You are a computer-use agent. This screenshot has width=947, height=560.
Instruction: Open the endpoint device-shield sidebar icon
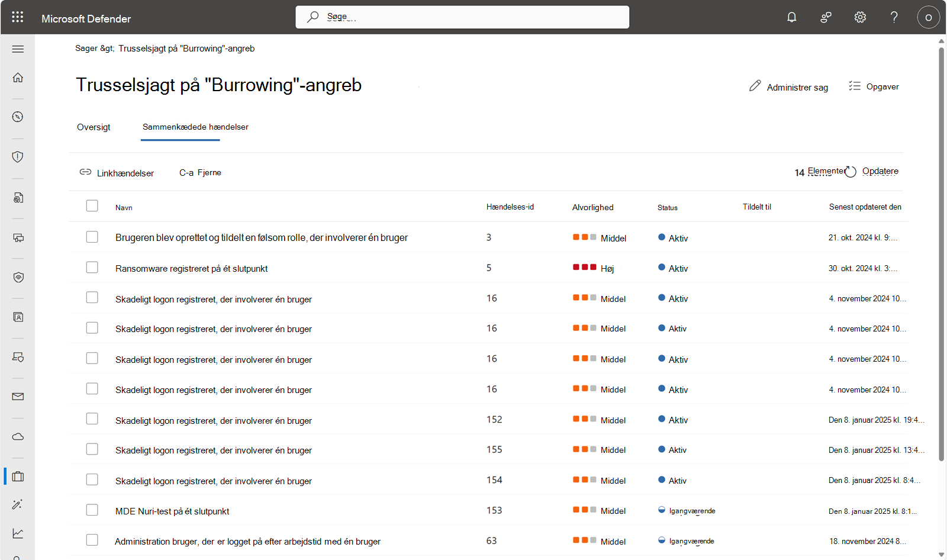[x=18, y=357]
